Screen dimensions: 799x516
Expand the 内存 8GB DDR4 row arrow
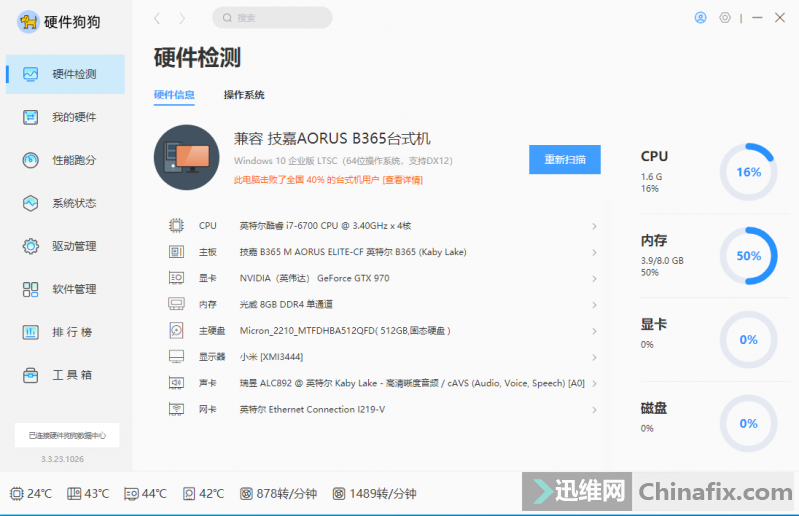click(x=594, y=305)
